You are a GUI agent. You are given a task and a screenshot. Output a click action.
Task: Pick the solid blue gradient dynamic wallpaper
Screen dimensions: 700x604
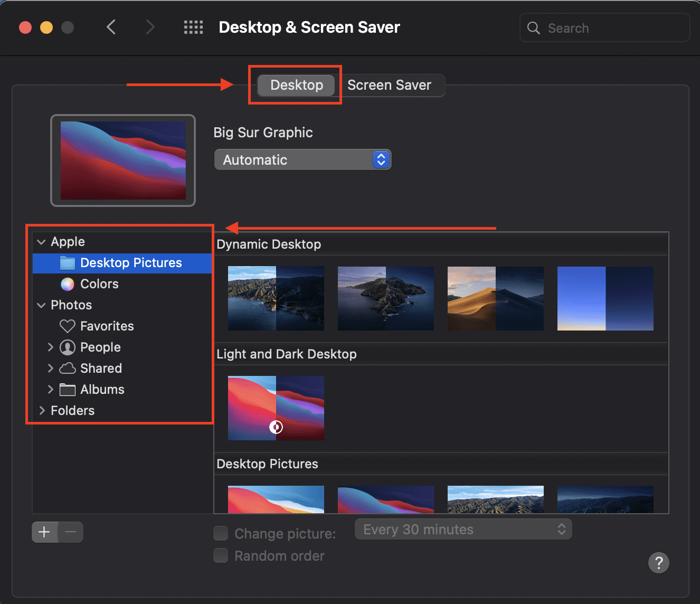coord(605,298)
